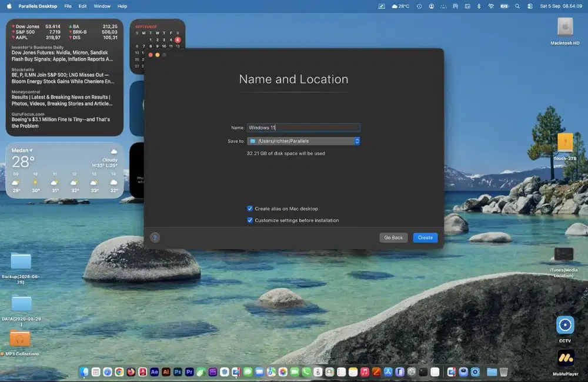Screen dimensions: 588x382
Task: Open Trash from the Dock
Action: pyautogui.click(x=504, y=372)
